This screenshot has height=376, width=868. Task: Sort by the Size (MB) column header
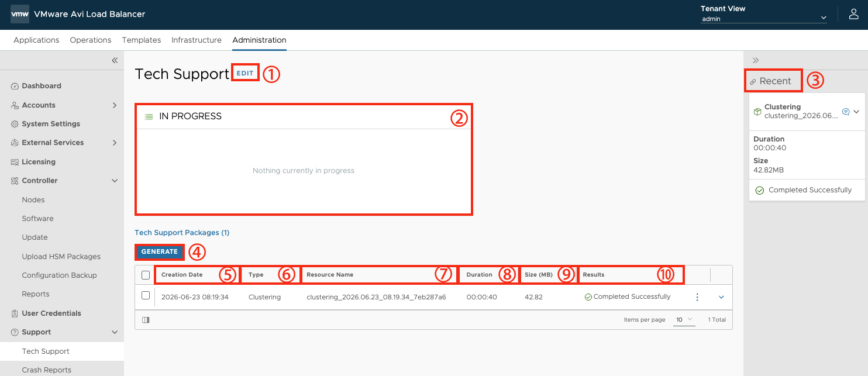coord(539,275)
